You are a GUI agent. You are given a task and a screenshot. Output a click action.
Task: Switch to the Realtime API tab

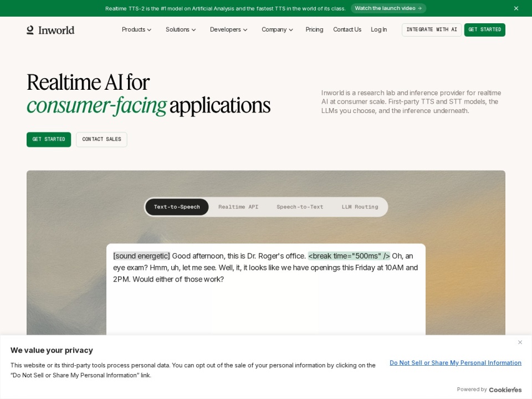pos(238,207)
